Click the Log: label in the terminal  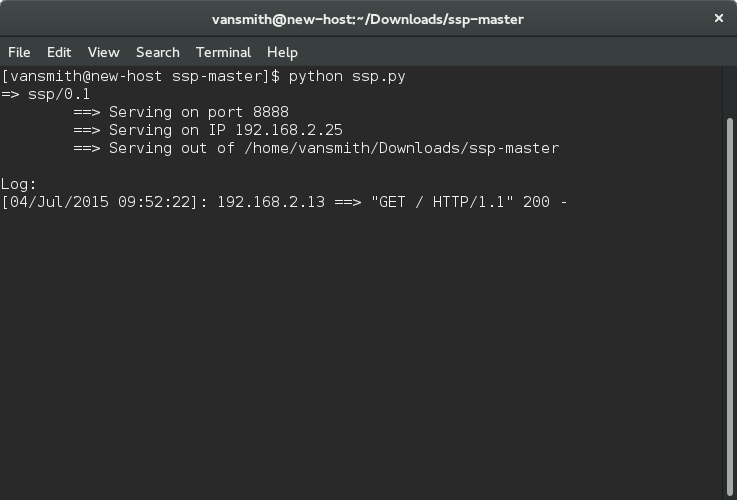pyautogui.click(x=18, y=184)
